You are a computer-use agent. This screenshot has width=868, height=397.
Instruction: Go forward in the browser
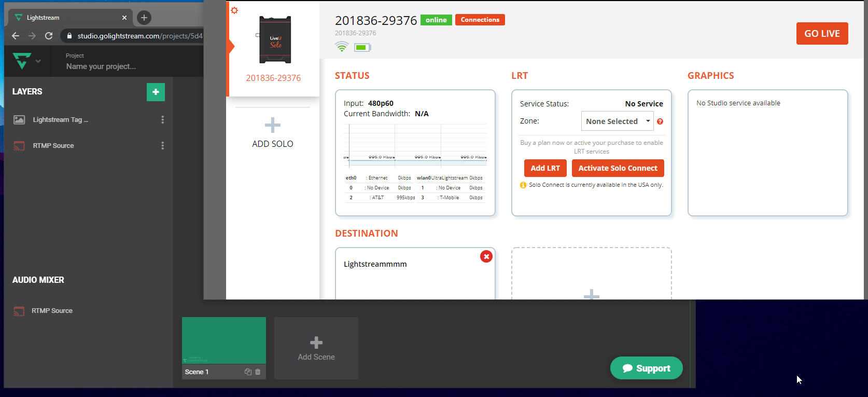(32, 36)
